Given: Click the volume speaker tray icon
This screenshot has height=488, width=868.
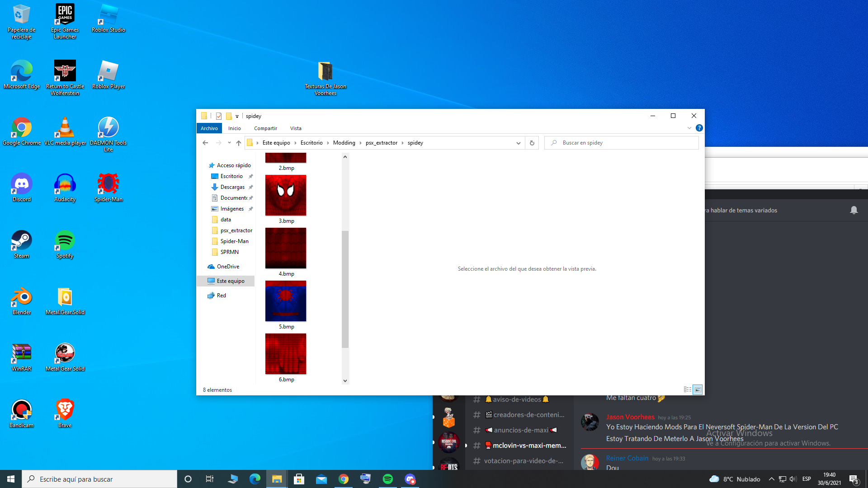Looking at the screenshot, I should pyautogui.click(x=793, y=479).
